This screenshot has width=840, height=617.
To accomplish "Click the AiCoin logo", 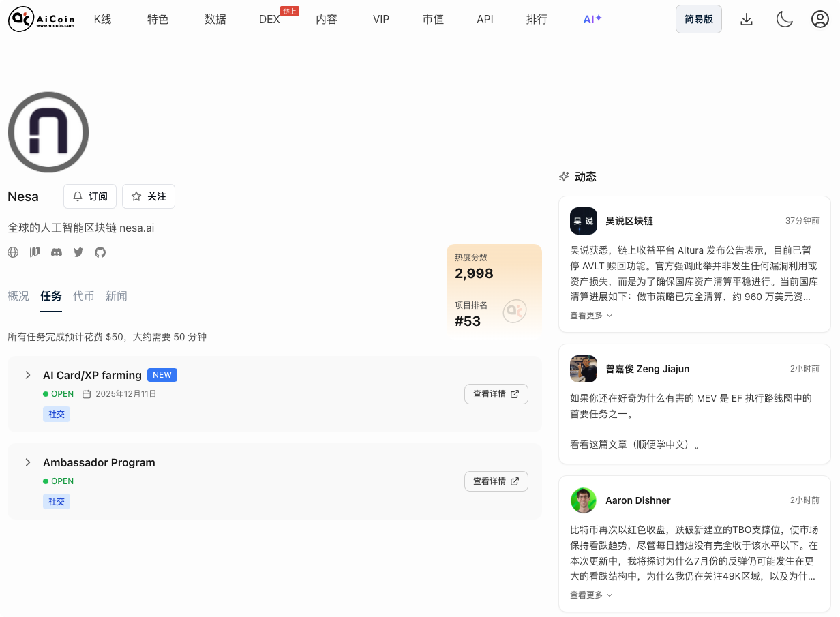I will [41, 19].
